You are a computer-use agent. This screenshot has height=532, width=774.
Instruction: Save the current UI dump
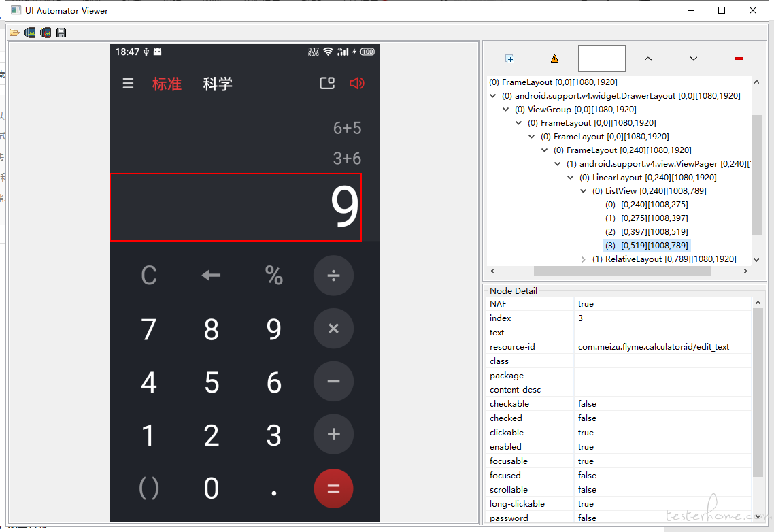tap(61, 33)
